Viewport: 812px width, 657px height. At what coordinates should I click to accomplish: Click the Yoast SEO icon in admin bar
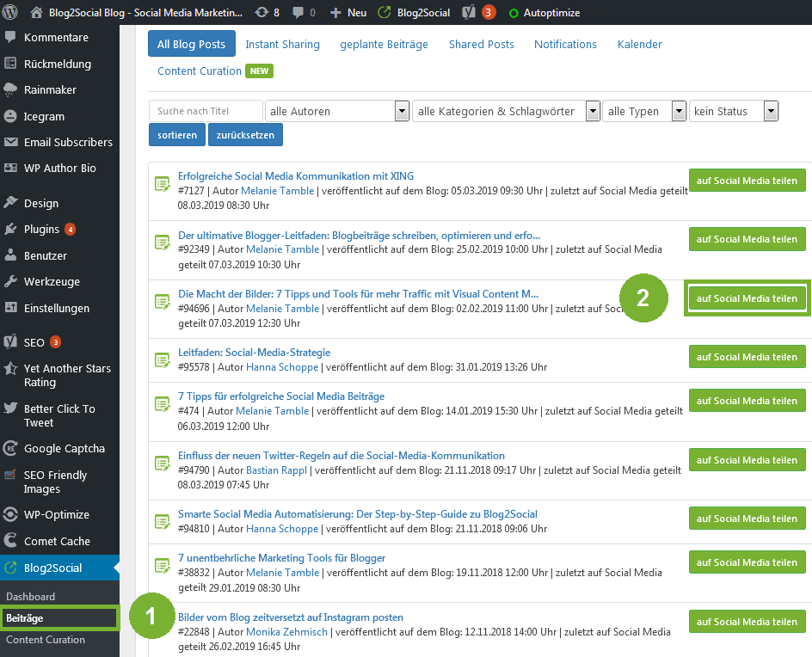(x=469, y=12)
